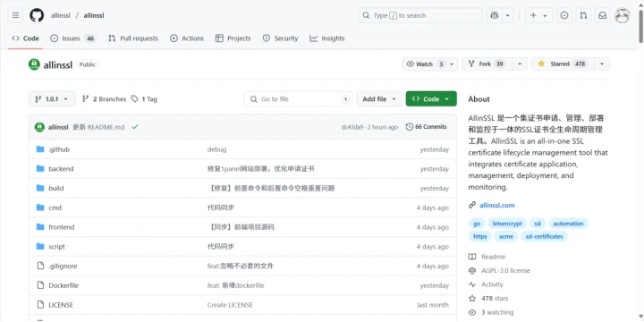View 3 watching link in About
Image resolution: width=644 pixels, height=322 pixels.
click(492, 312)
